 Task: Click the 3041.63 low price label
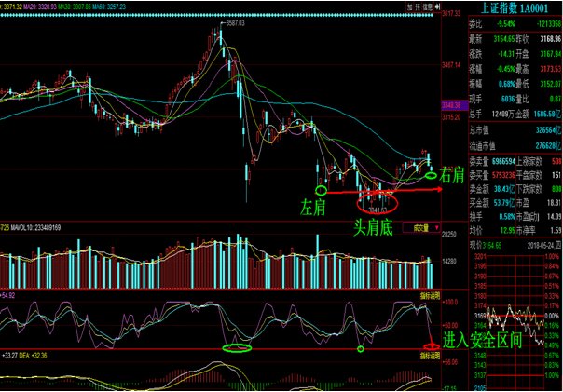(x=378, y=210)
